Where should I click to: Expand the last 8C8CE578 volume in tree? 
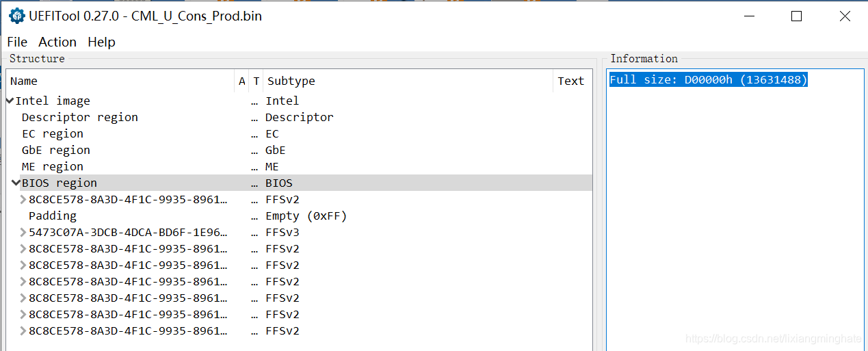coord(23,330)
